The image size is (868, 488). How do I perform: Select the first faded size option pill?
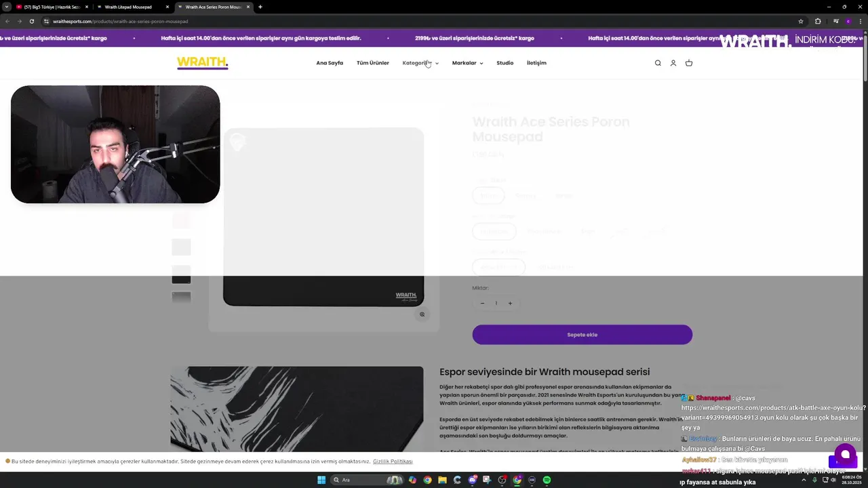[x=488, y=196]
